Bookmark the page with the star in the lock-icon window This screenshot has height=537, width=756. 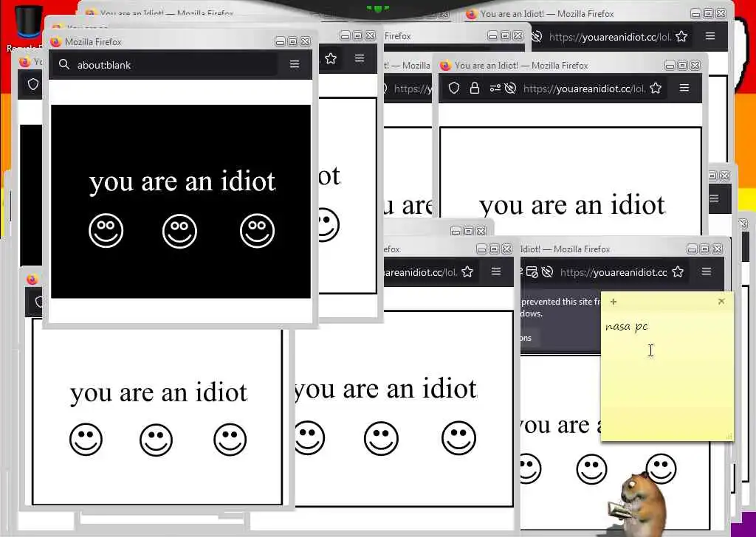(656, 88)
